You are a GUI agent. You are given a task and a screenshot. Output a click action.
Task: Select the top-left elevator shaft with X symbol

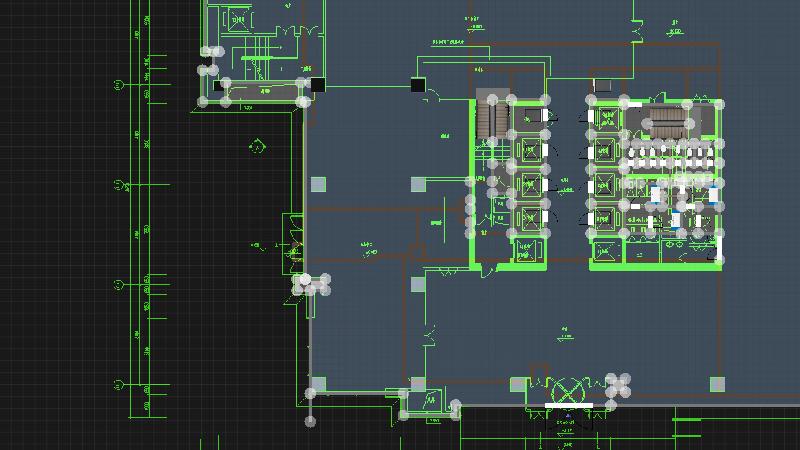click(237, 18)
